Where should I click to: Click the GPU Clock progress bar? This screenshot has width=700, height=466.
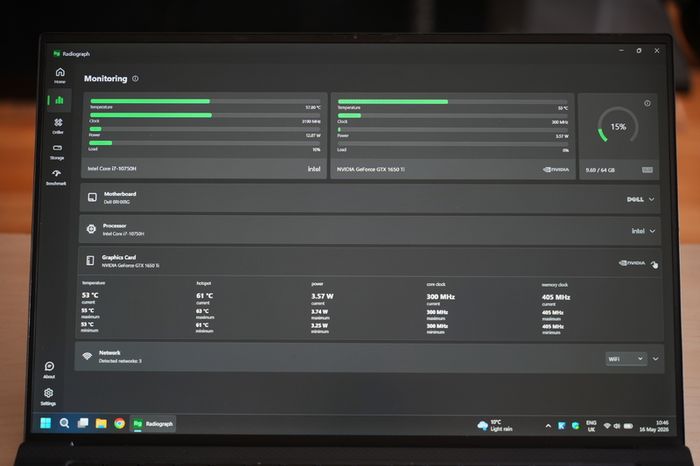pos(453,116)
